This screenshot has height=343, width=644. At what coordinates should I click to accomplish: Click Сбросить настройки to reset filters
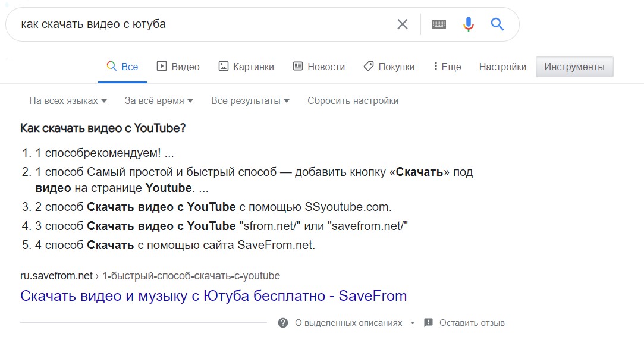pos(353,101)
